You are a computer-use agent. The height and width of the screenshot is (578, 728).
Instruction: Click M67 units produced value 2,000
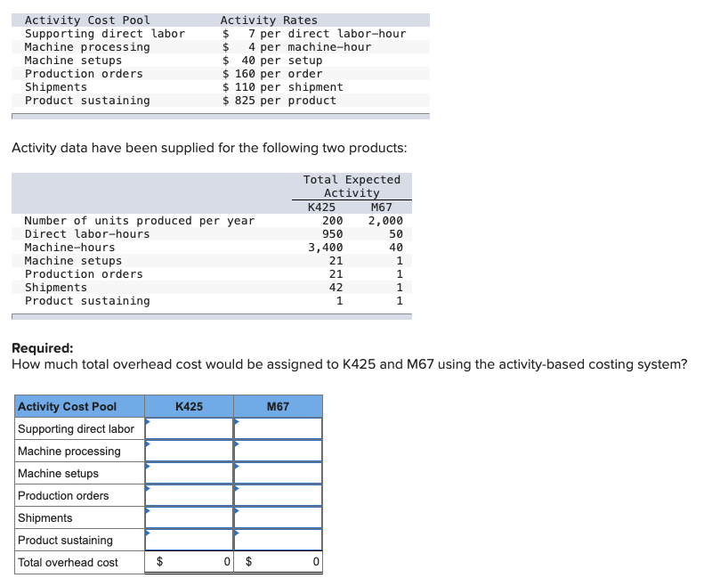pyautogui.click(x=385, y=221)
